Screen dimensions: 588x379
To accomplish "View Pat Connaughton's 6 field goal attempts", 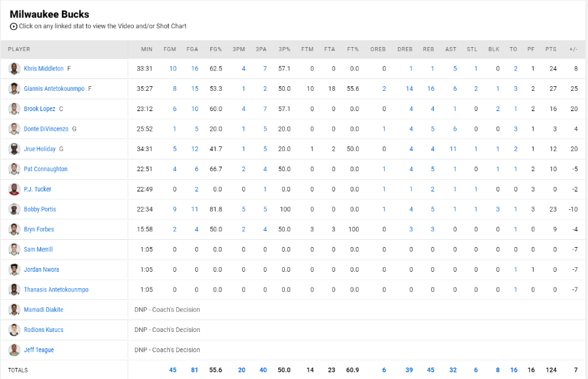I will (197, 169).
